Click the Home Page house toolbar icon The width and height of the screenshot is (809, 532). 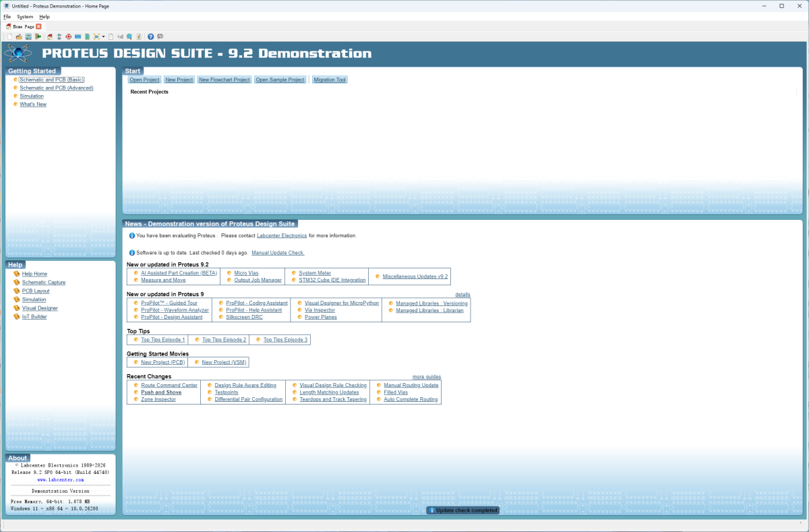pyautogui.click(x=50, y=36)
